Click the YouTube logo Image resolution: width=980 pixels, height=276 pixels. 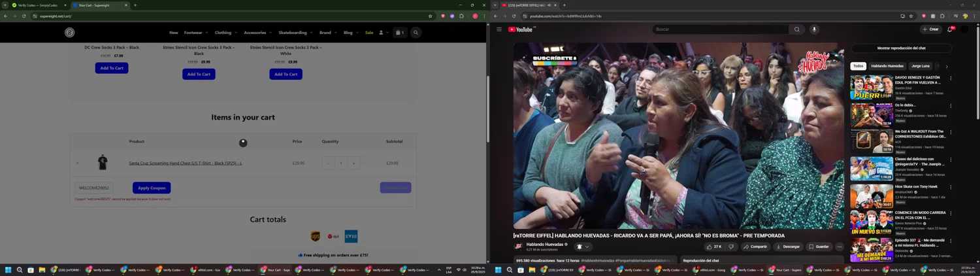[521, 29]
